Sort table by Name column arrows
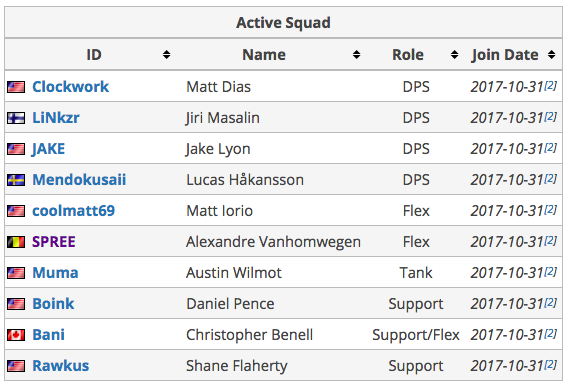The image size is (569, 389). tap(356, 55)
